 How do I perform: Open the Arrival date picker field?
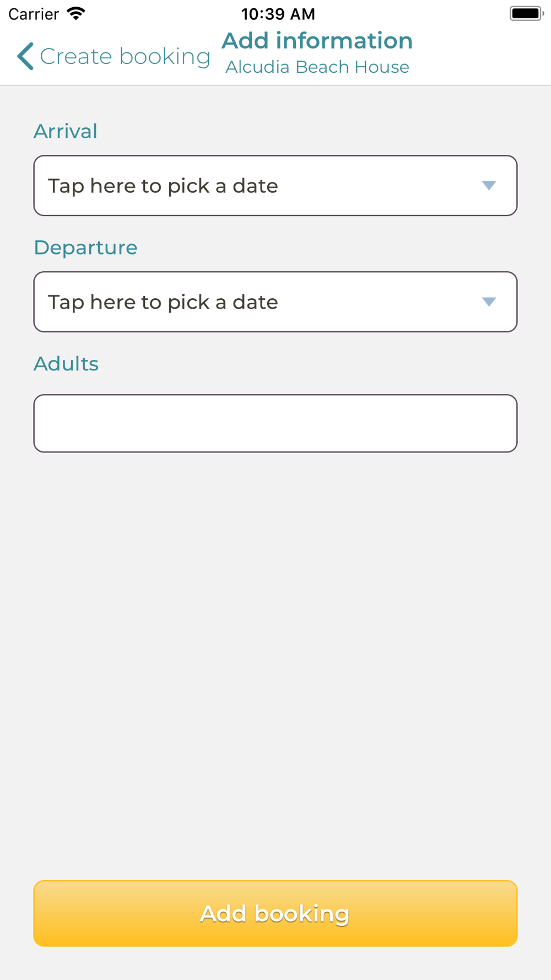[x=275, y=186]
